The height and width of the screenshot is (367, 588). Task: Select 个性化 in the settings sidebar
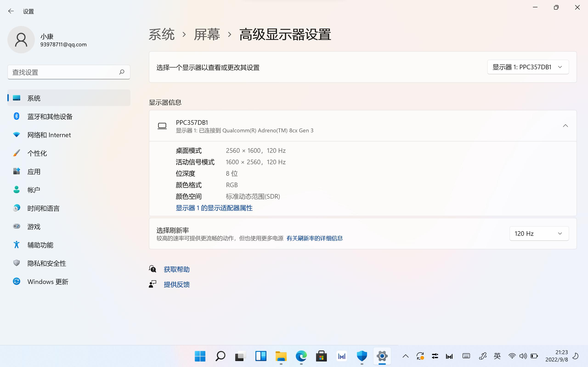[x=37, y=153]
